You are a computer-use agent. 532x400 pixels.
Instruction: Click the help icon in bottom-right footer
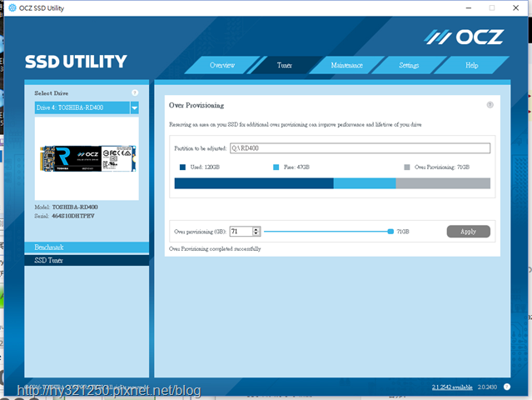click(x=507, y=387)
